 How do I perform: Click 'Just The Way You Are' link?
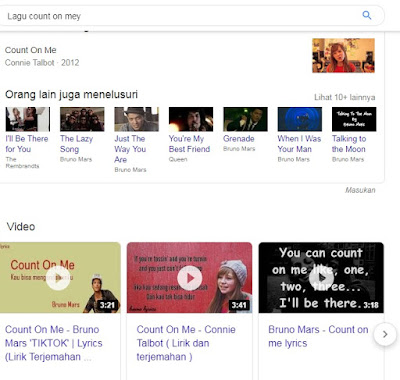(130, 149)
